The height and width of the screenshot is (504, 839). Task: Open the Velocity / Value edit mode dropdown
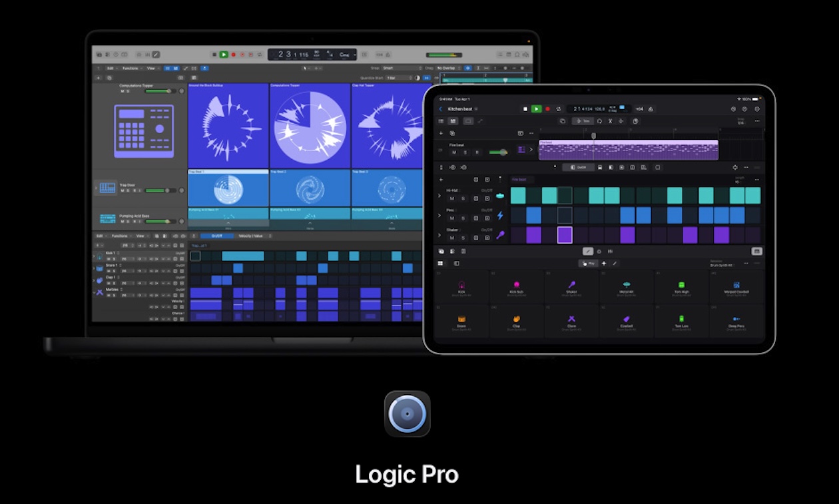point(255,236)
